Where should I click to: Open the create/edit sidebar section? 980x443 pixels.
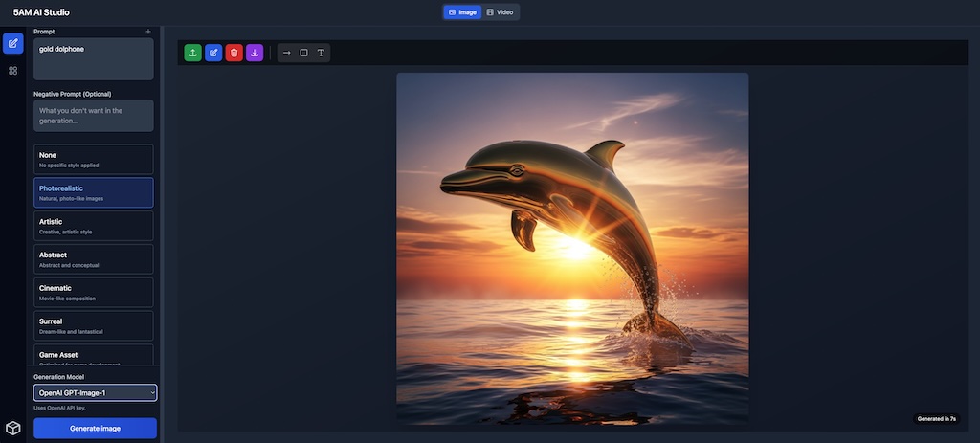pyautogui.click(x=13, y=43)
